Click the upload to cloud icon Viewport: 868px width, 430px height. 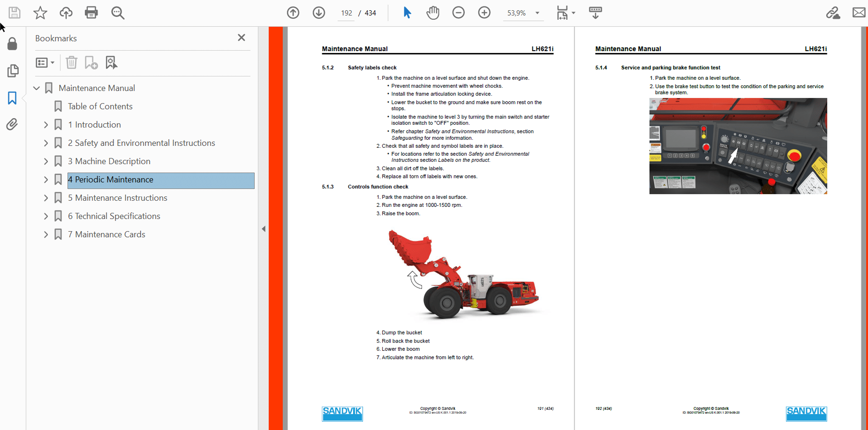tap(66, 13)
